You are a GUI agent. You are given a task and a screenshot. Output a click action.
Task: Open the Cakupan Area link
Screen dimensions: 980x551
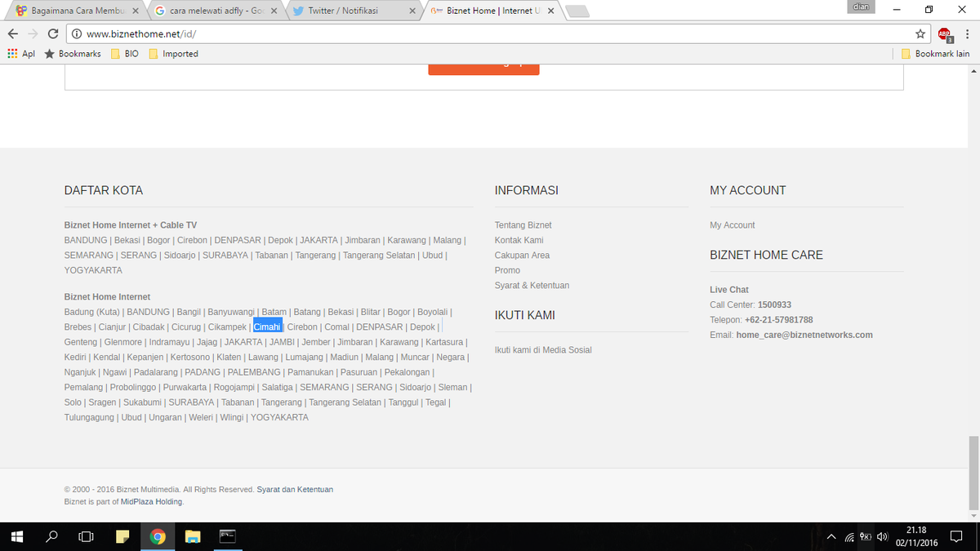click(522, 256)
